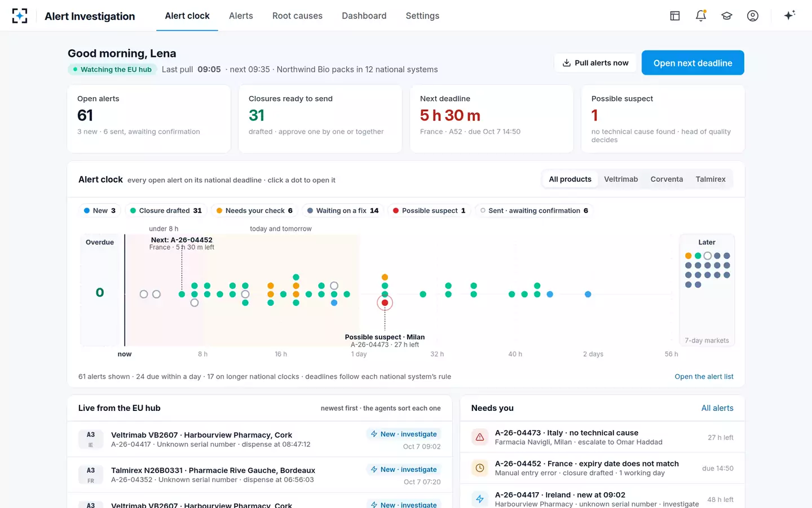812x508 pixels.
Task: Open the red possible suspect Milan dot
Action: coord(385,303)
